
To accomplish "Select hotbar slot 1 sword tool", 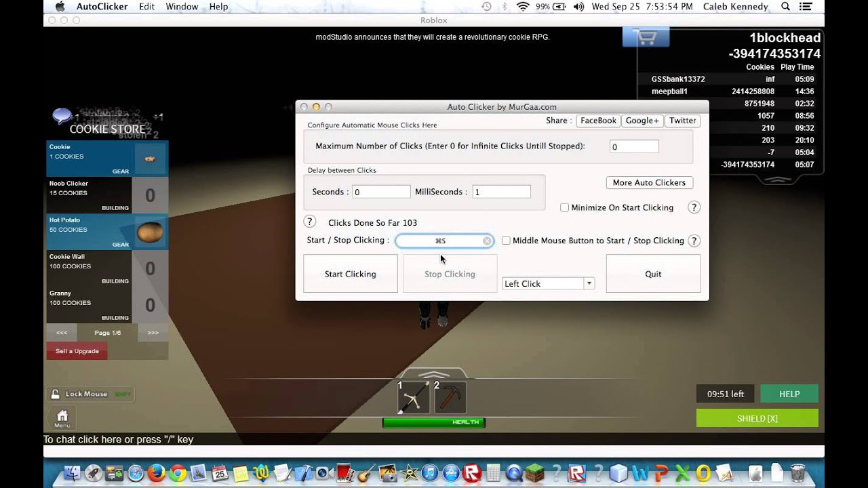I will coord(414,397).
